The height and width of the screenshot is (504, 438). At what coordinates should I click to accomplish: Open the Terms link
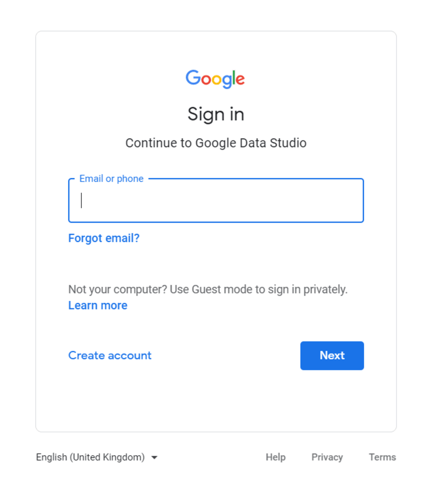click(383, 457)
